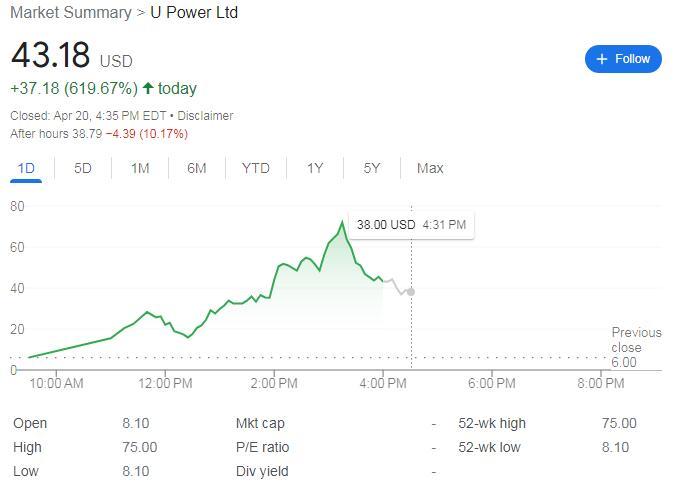Open the Market Summary breadcrumb link
Image resolution: width=683 pixels, height=489 pixels.
tap(70, 13)
